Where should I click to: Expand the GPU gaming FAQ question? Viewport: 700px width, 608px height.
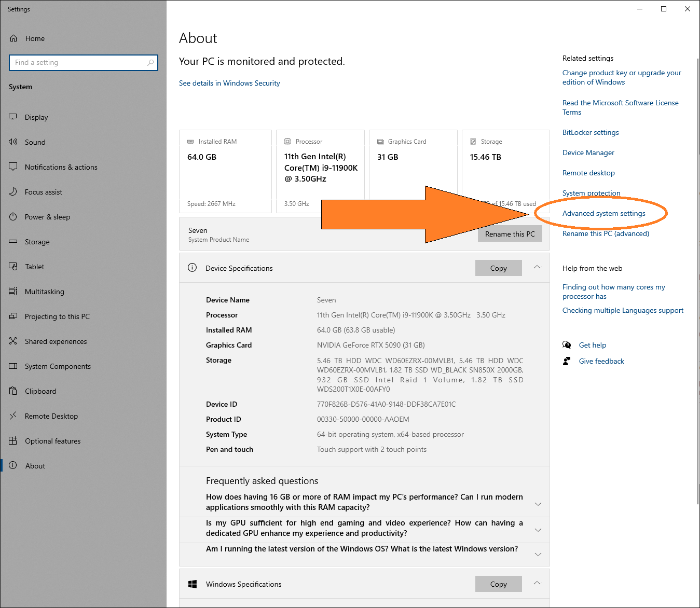coord(538,530)
